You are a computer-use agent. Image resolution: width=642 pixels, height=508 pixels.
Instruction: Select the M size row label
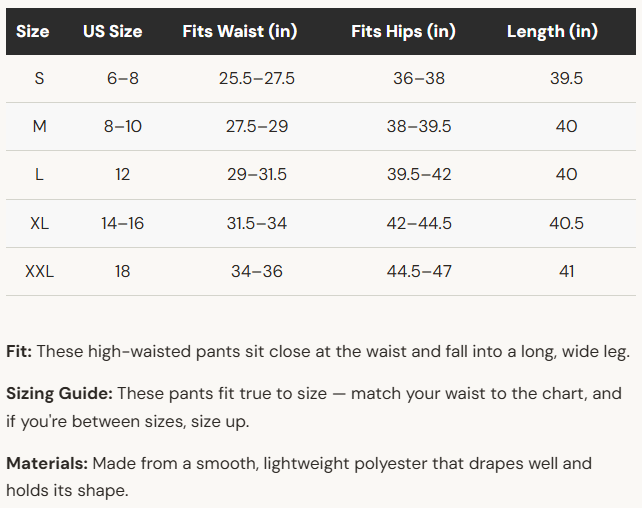(39, 126)
